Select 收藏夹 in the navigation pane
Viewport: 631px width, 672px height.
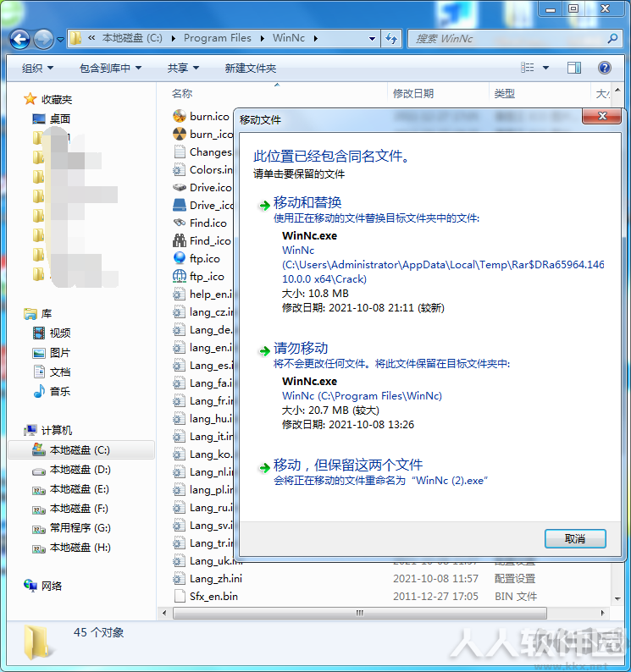pyautogui.click(x=56, y=99)
